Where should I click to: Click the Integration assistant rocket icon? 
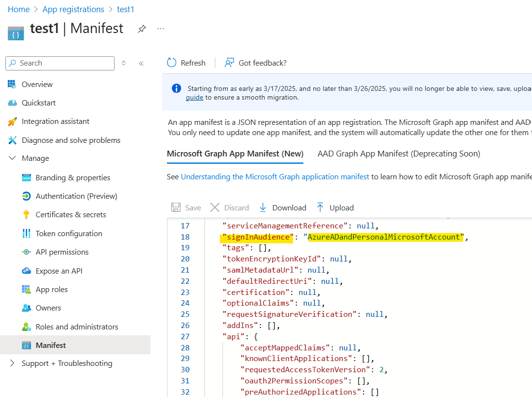(x=12, y=121)
